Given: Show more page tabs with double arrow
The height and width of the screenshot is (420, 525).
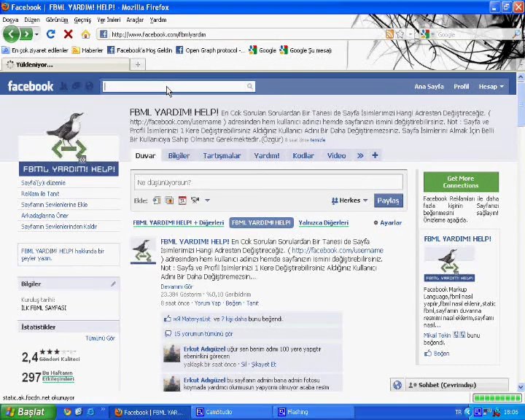Looking at the screenshot, I should pyautogui.click(x=360, y=155).
